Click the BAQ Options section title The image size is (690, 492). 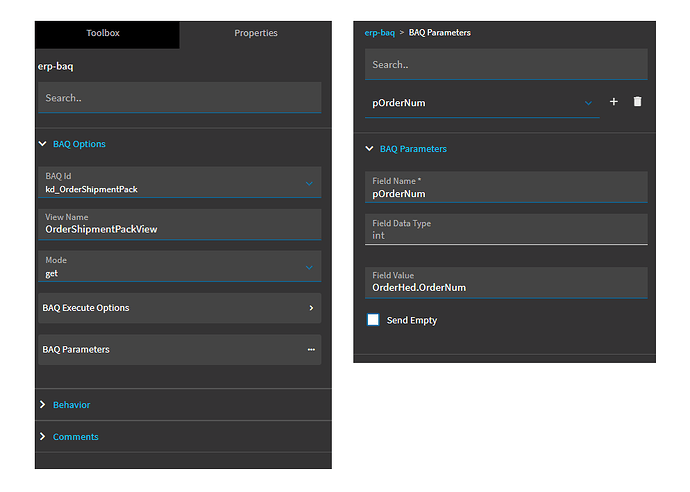point(79,144)
